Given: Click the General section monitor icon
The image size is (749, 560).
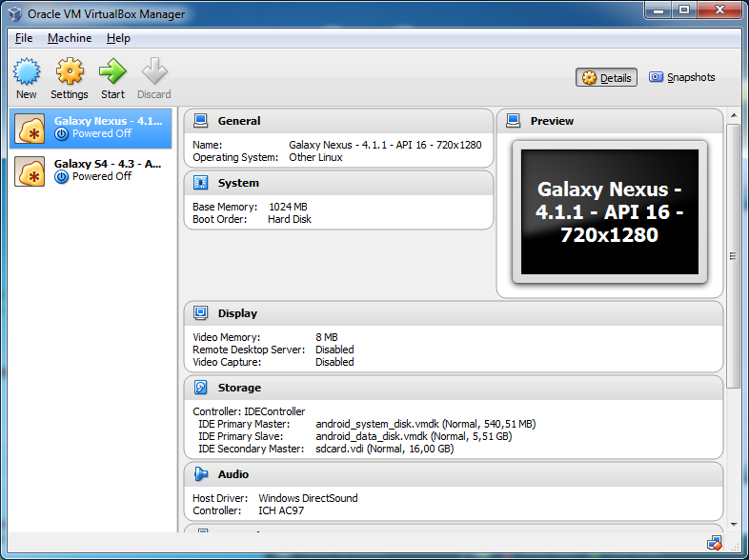Looking at the screenshot, I should (x=201, y=121).
